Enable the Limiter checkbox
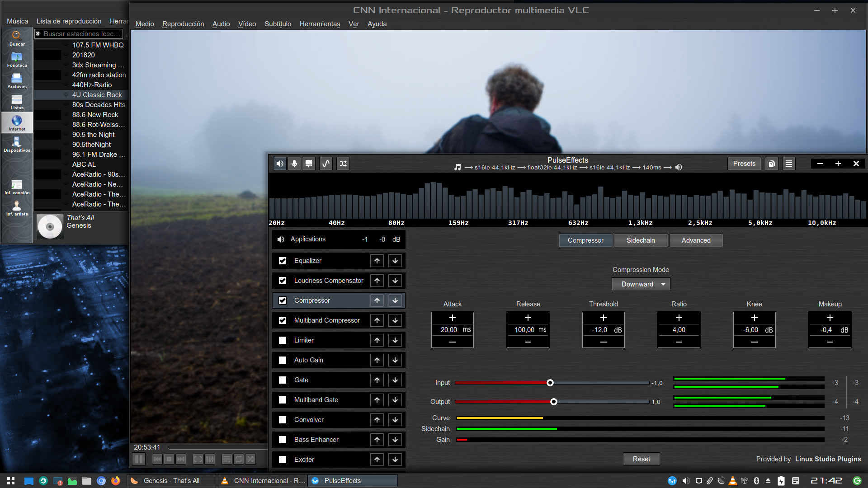The width and height of the screenshot is (868, 488). click(283, 340)
